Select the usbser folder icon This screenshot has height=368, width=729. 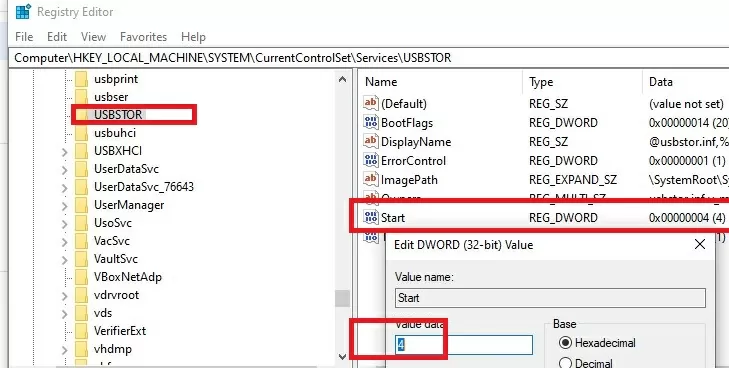coord(81,97)
